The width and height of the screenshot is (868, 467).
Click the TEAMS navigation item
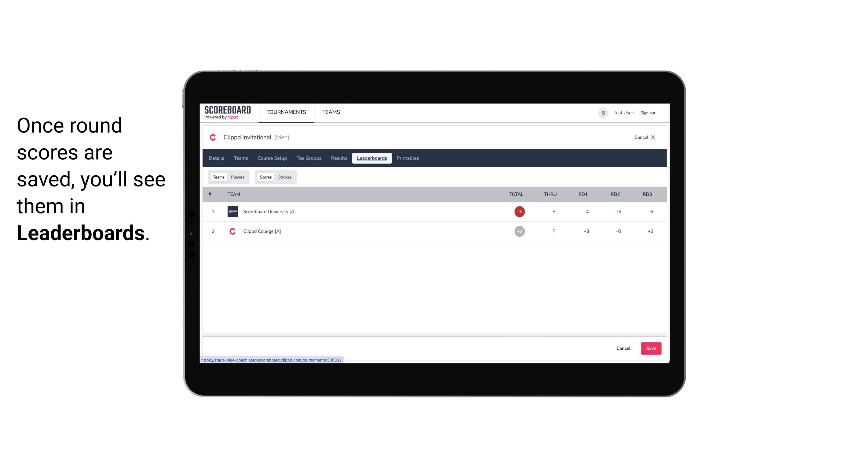331,112
